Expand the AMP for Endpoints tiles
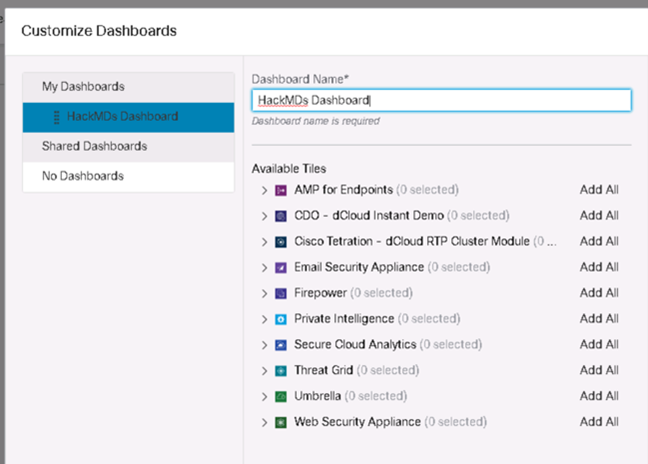 point(264,190)
